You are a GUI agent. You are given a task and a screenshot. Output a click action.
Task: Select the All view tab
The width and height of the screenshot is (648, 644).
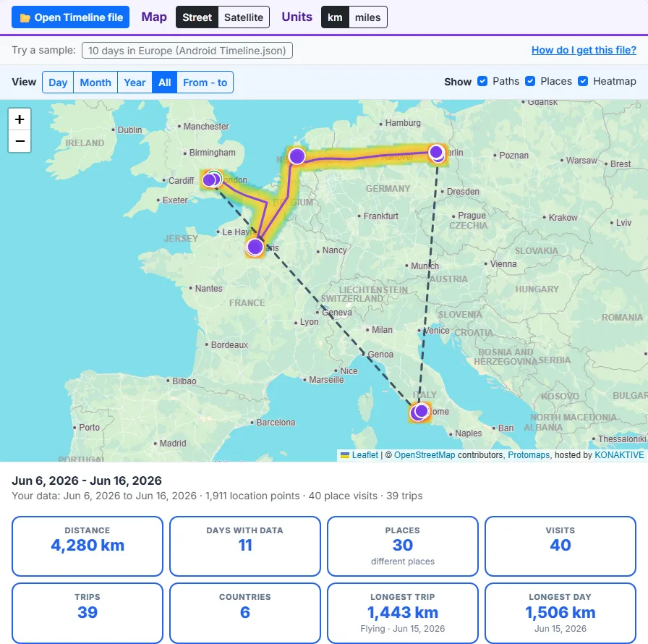164,82
